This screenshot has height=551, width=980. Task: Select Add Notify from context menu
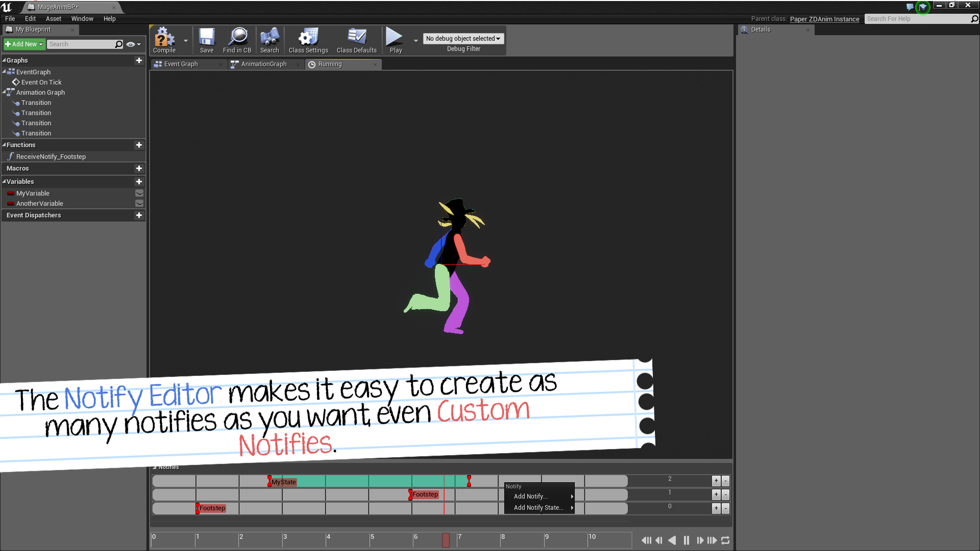coord(531,496)
